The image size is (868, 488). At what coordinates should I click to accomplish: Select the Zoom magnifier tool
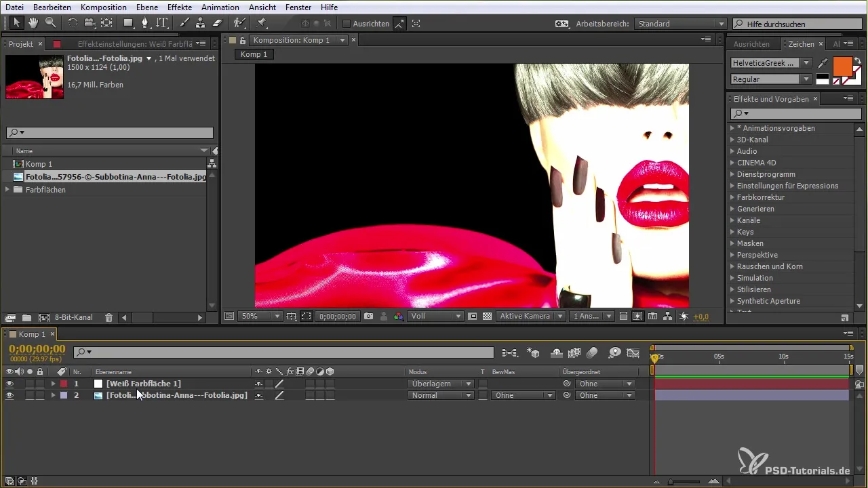[50, 23]
